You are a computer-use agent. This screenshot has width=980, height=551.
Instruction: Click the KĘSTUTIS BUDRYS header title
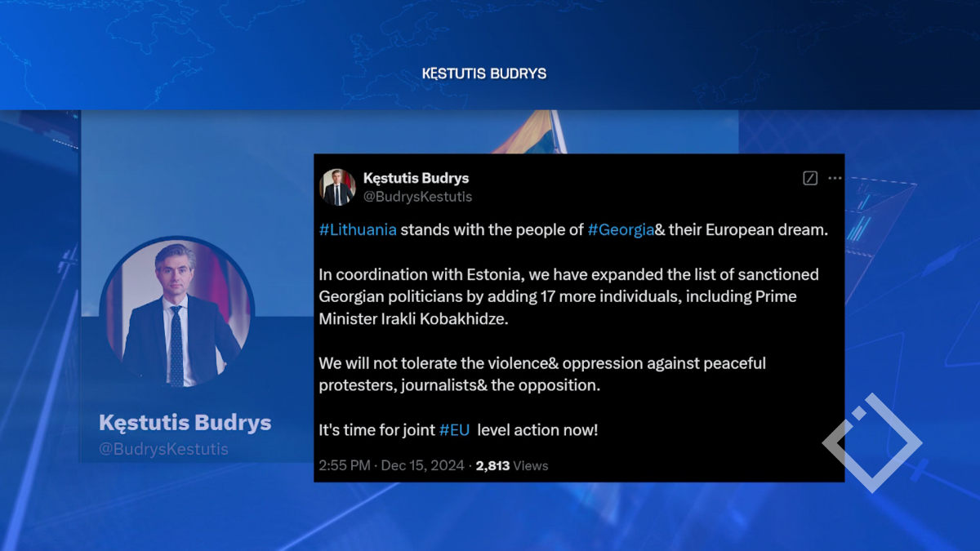484,73
